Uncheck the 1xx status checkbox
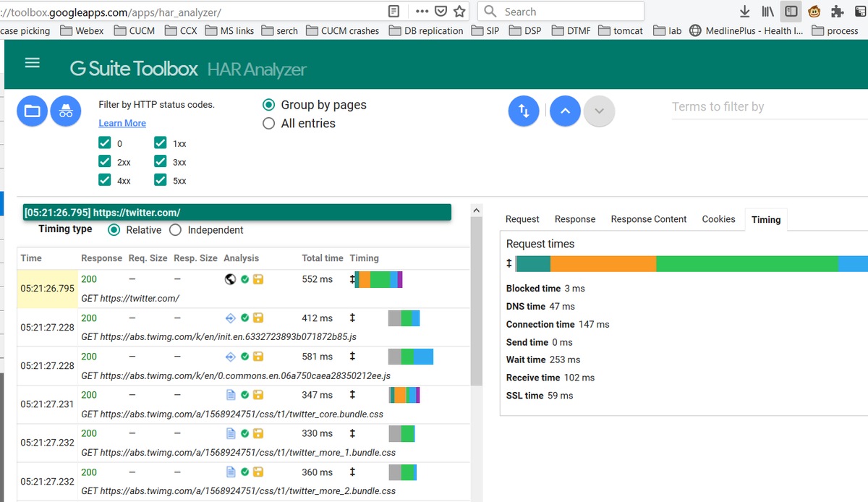The height and width of the screenshot is (502, 868). coord(161,143)
